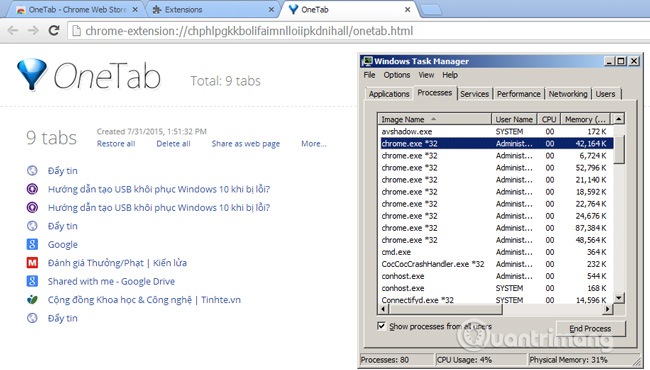Sort by User Name column header
Screen dimensions: 650x370
(x=514, y=119)
